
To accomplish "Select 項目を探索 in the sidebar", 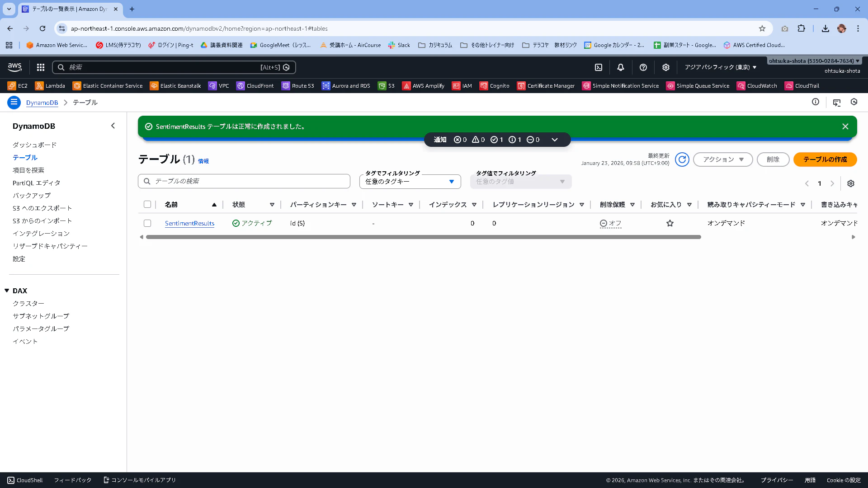I will 28,170.
